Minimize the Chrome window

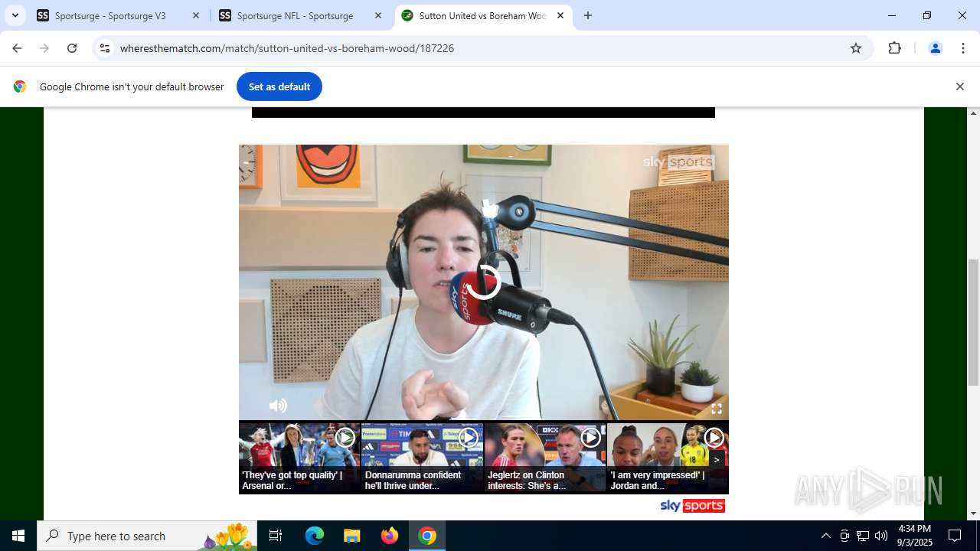tap(892, 15)
